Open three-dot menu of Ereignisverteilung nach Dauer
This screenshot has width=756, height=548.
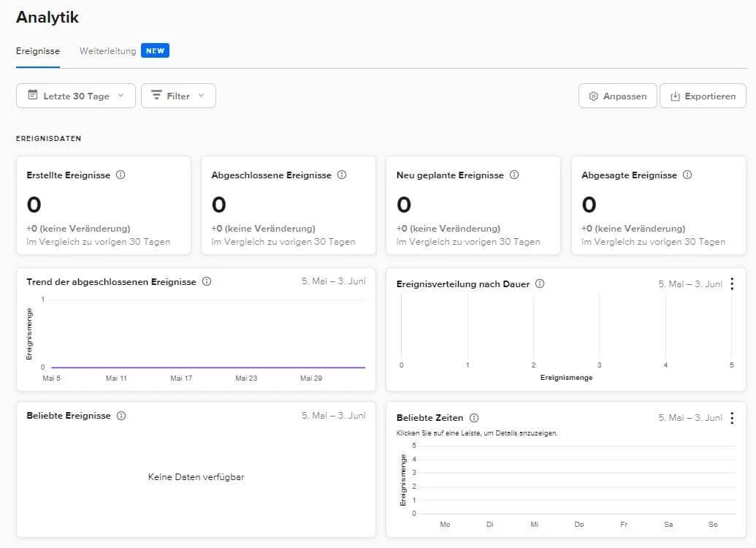pos(732,283)
